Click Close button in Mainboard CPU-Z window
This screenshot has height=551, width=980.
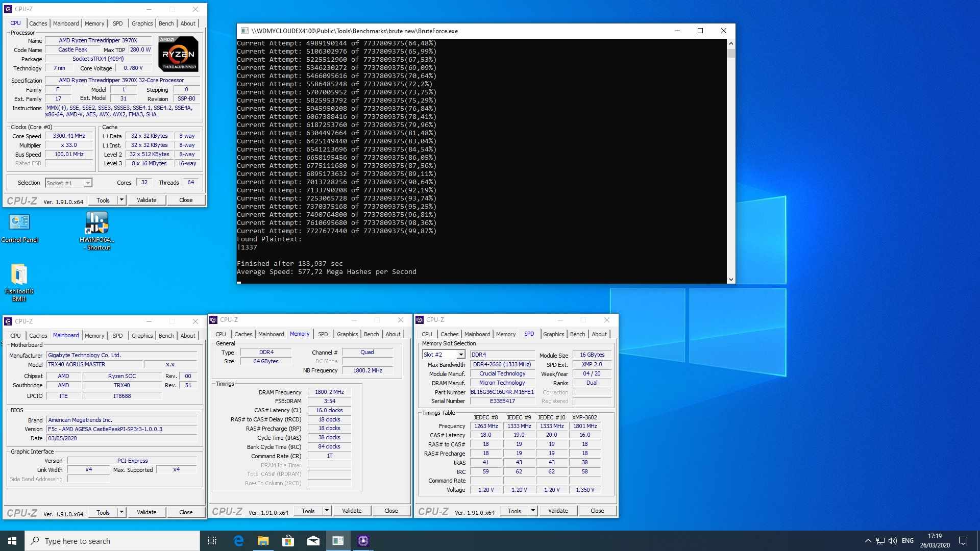point(186,512)
